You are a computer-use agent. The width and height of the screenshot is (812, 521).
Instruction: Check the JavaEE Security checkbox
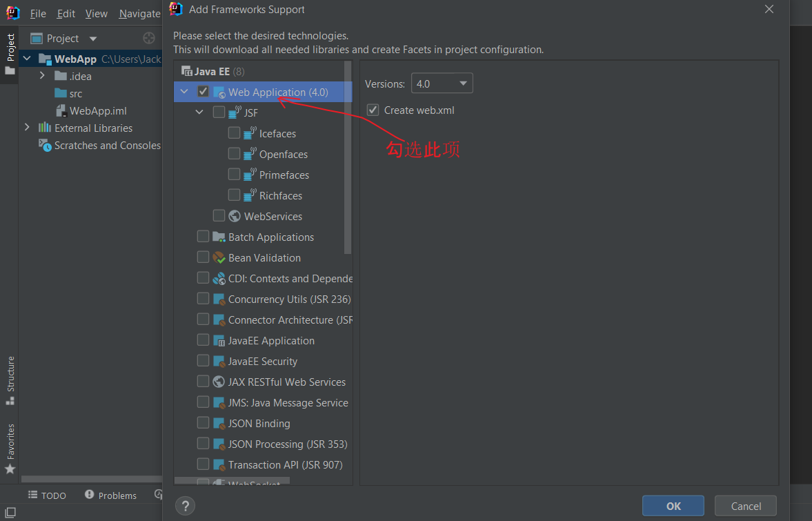[203, 360]
